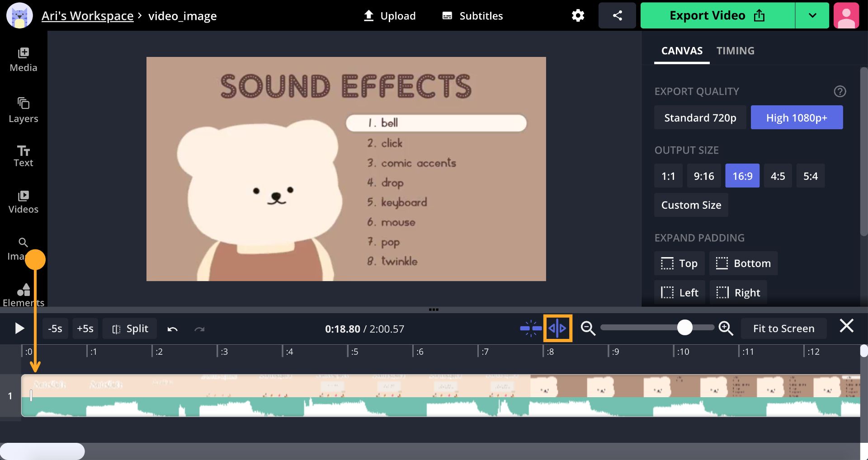Set output size to 1:1
Image resolution: width=868 pixels, height=460 pixels.
click(668, 176)
